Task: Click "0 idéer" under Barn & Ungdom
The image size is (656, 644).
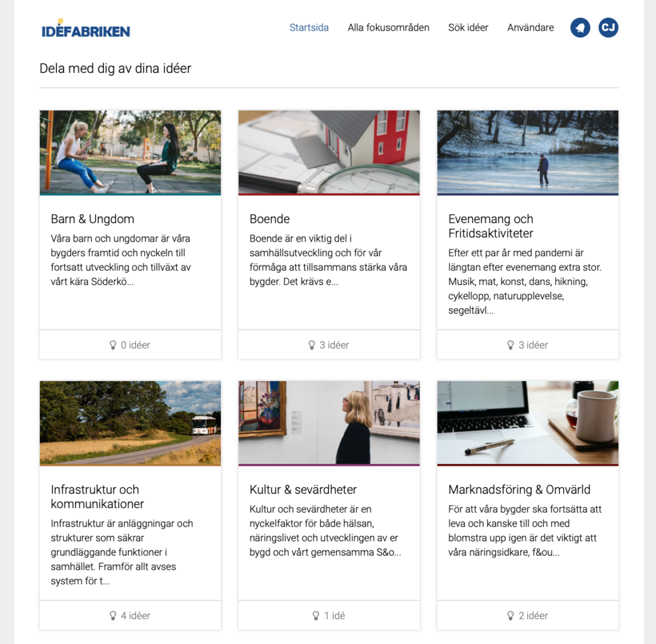Action: 135,345
